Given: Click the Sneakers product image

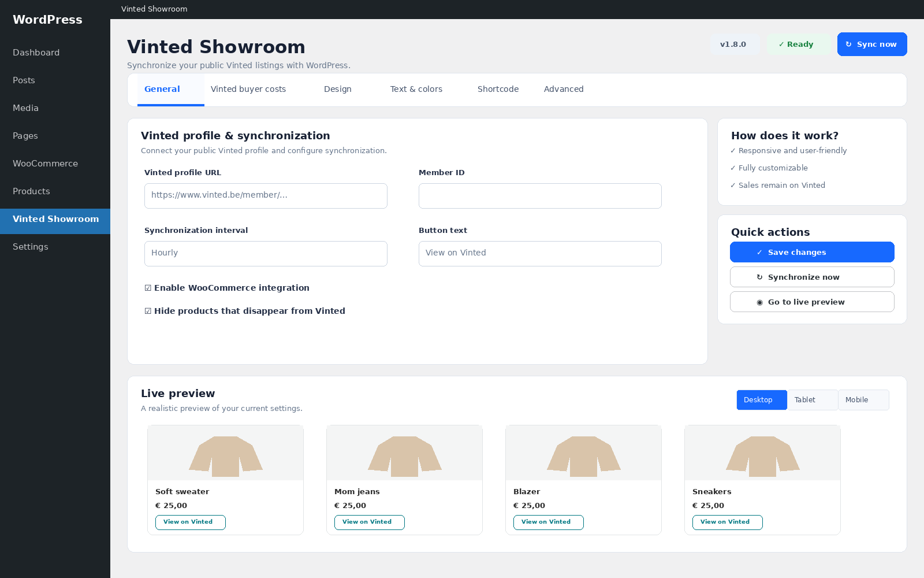Looking at the screenshot, I should [763, 453].
